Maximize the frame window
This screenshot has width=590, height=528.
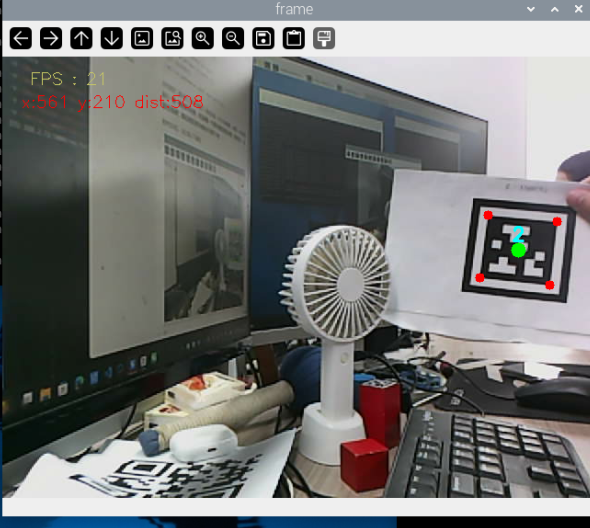coord(555,9)
